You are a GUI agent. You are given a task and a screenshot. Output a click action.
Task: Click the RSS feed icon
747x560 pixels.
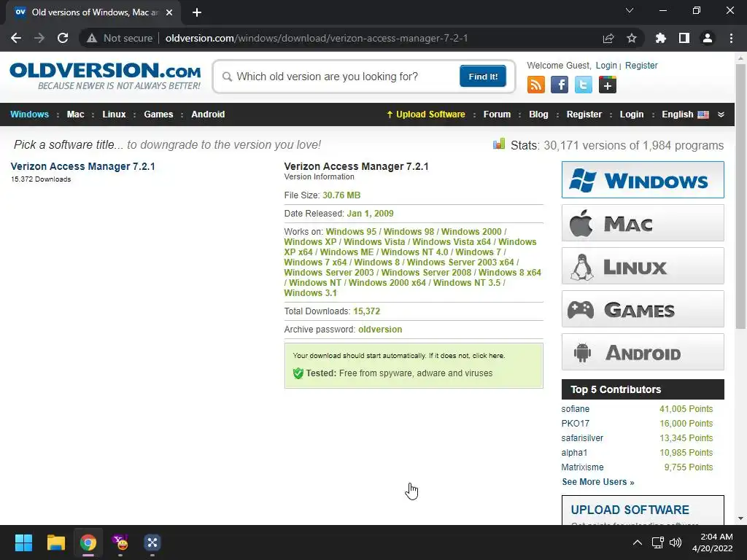pos(536,85)
